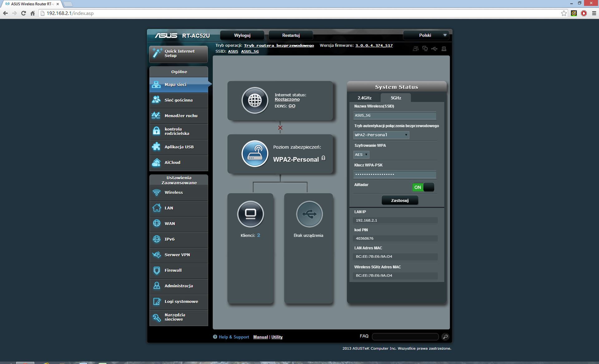Click the ASUS logo
Viewport: 599px width, 364px height.
pyautogui.click(x=166, y=36)
